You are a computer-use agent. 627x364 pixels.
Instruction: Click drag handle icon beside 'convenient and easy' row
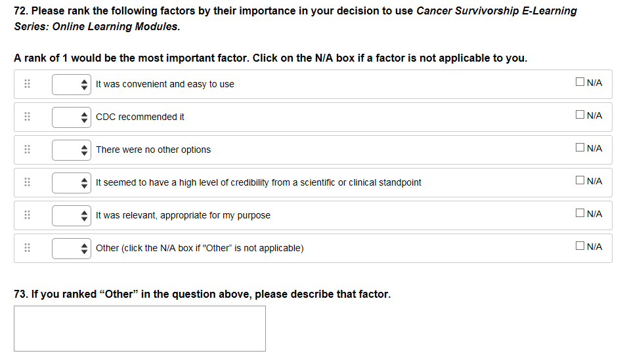(28, 84)
